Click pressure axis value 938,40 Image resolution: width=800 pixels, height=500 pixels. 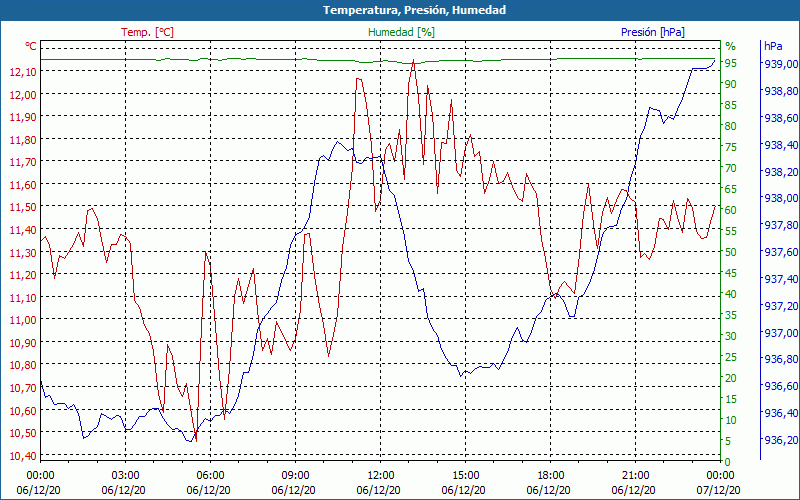click(779, 145)
